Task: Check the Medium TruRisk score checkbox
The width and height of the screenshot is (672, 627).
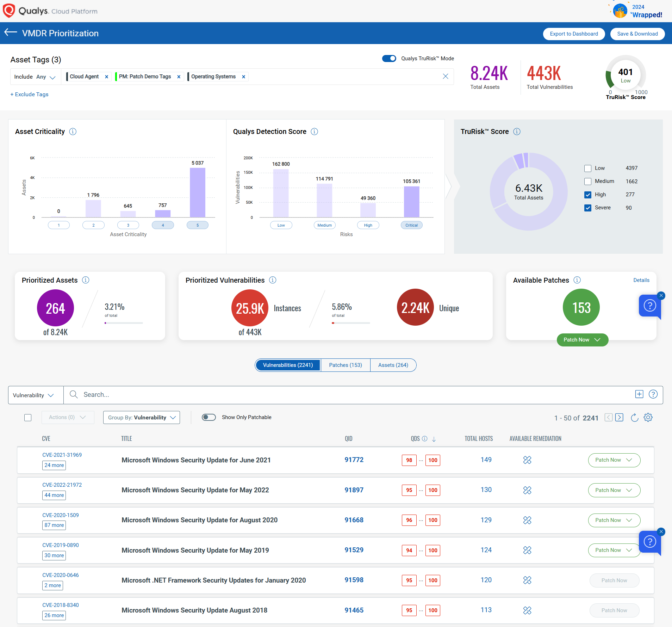Action: [x=588, y=182]
